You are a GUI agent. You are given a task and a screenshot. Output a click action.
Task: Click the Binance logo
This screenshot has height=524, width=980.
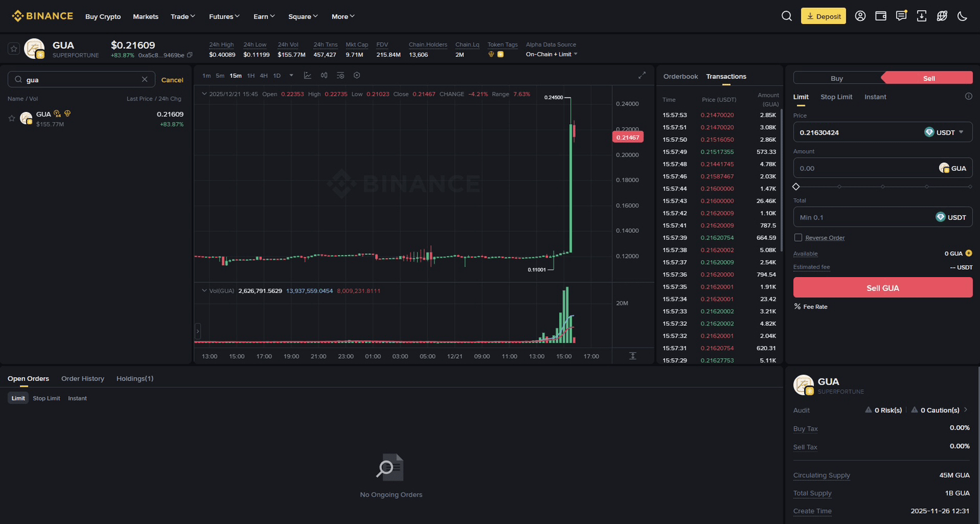click(x=42, y=16)
